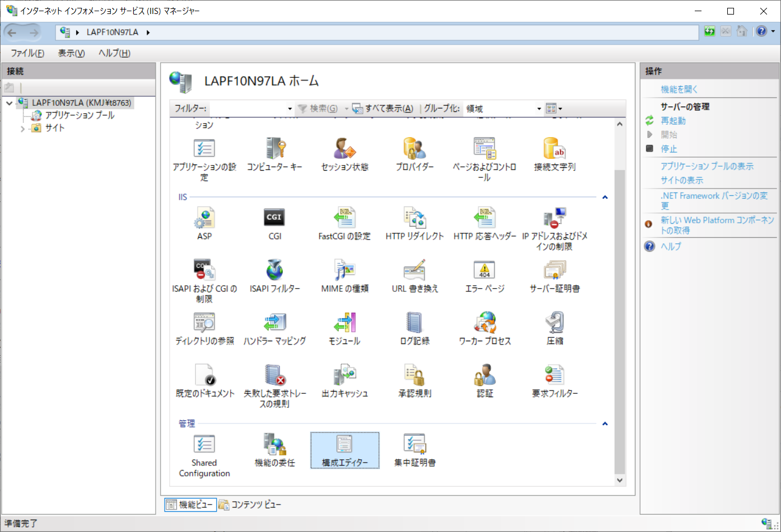
Task: Click feature list vertical scrollbar down arrow
Action: click(x=620, y=480)
